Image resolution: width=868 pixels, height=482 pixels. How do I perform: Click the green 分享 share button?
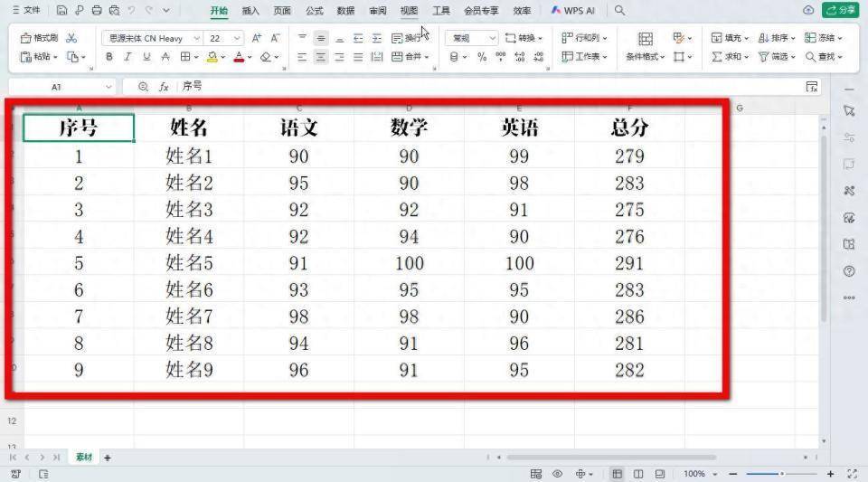[x=841, y=11]
